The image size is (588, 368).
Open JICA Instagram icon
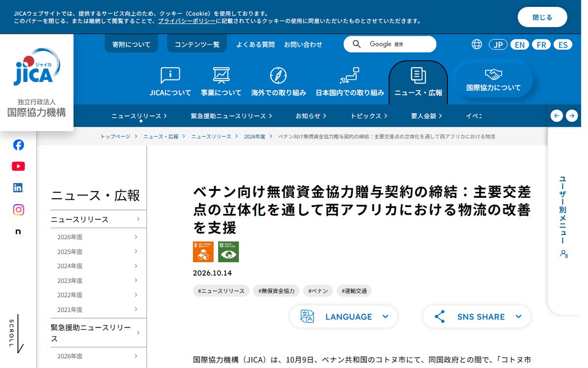click(x=18, y=210)
